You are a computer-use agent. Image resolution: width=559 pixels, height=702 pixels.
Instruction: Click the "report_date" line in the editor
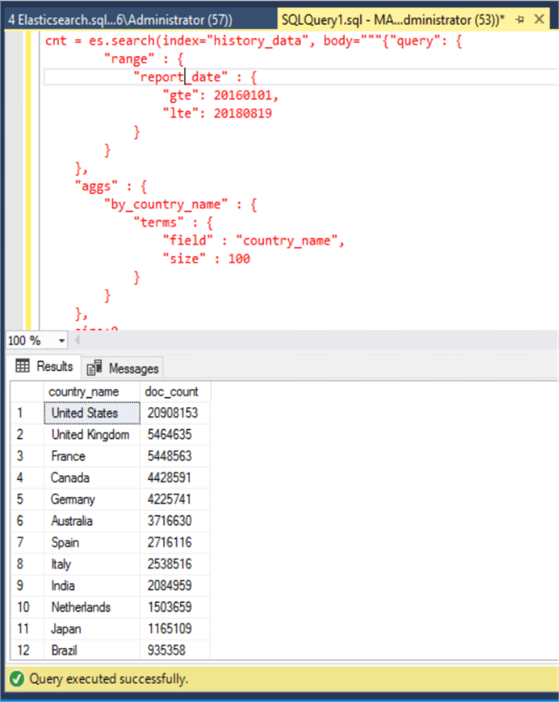[195, 77]
